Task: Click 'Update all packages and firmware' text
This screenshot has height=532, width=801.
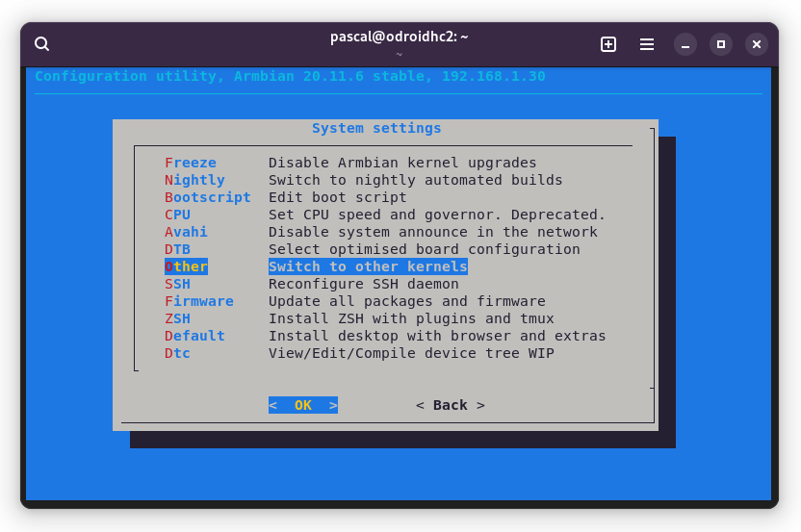Action: [406, 302]
